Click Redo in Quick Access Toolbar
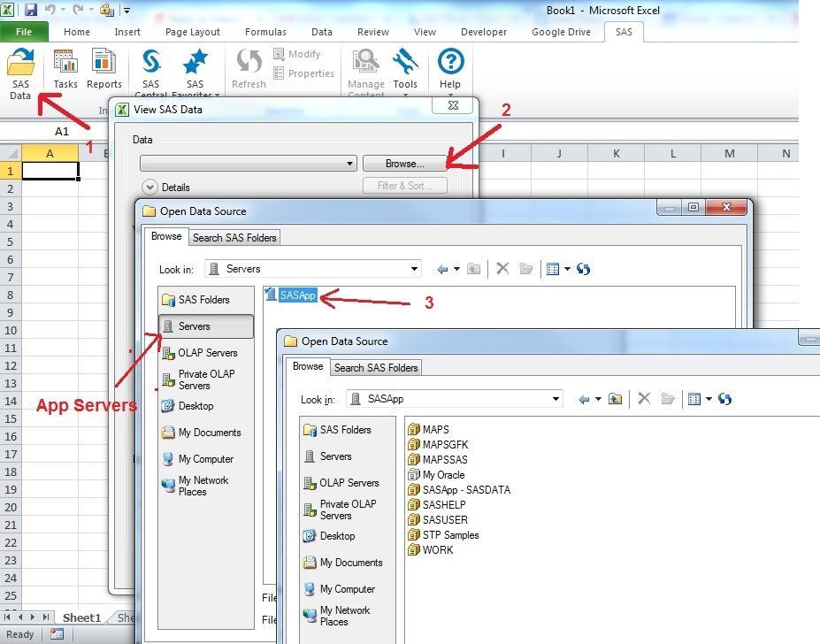Viewport: 820px width, 644px height. pos(79,10)
